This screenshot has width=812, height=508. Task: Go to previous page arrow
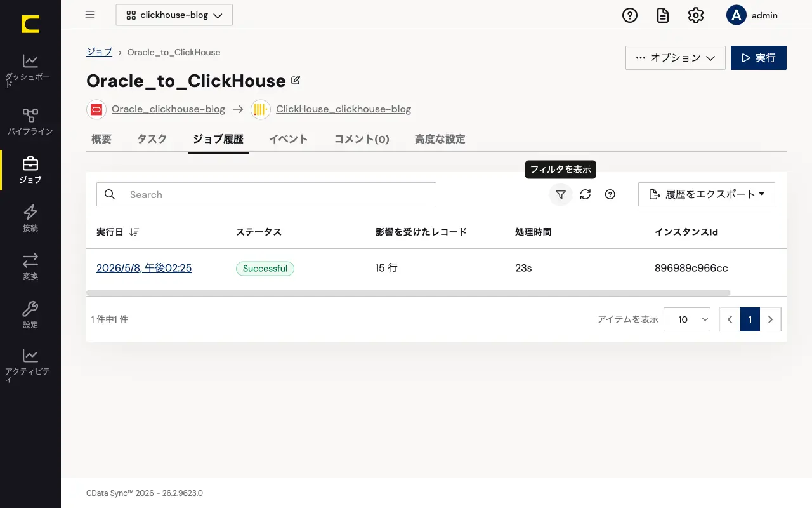click(730, 319)
